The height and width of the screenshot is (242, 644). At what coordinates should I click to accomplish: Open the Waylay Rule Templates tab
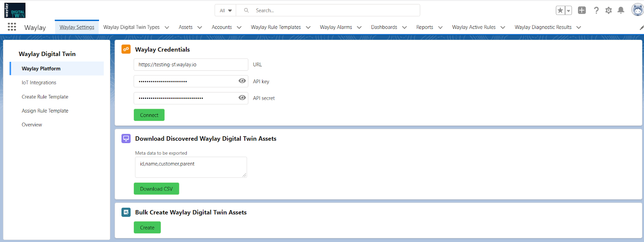click(276, 27)
